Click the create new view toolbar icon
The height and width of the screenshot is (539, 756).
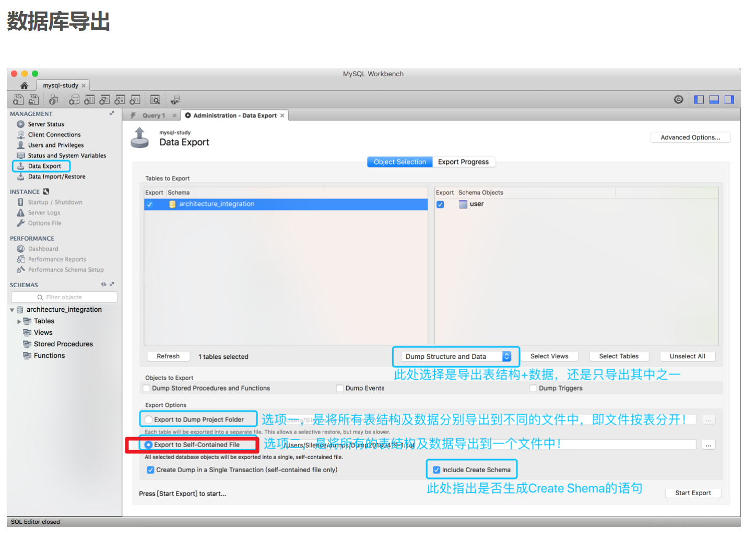click(x=105, y=99)
